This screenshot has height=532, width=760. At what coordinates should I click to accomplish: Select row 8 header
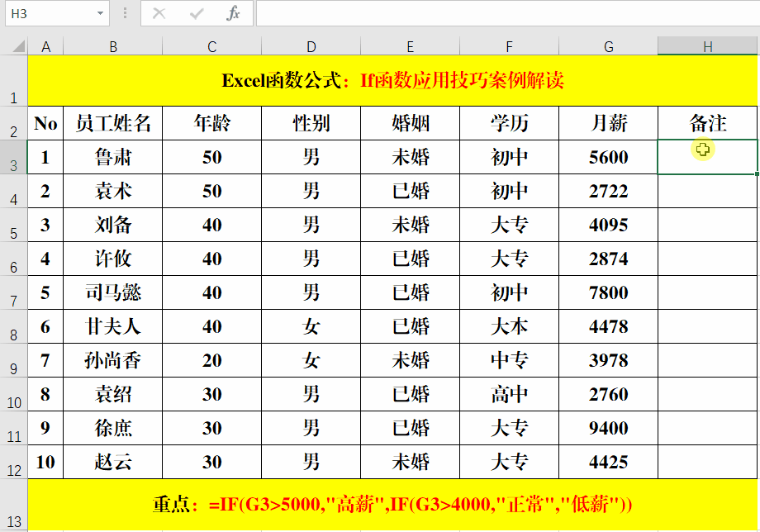coord(13,326)
